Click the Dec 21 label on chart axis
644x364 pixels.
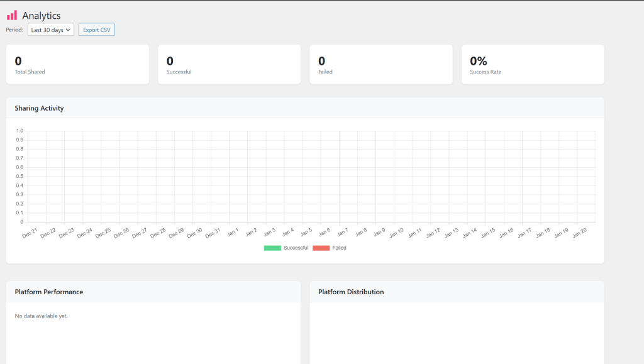pyautogui.click(x=30, y=233)
